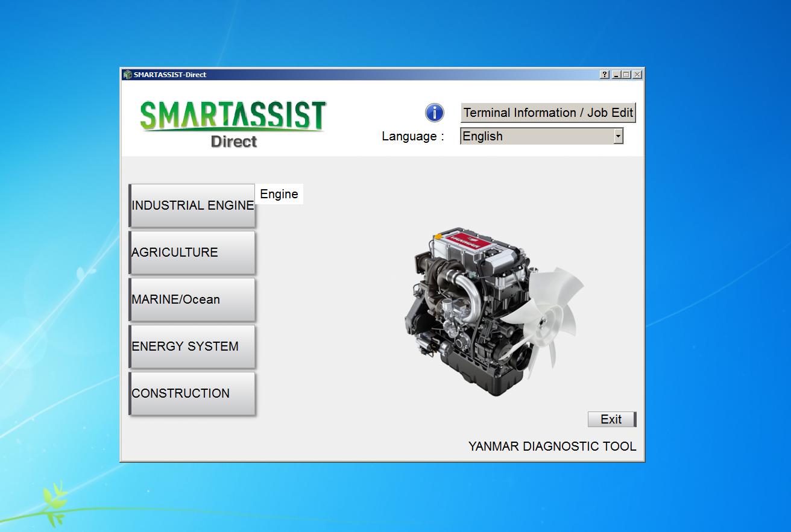Open the CONSTRUCTION category
Image resolution: width=791 pixels, height=532 pixels.
(x=192, y=393)
